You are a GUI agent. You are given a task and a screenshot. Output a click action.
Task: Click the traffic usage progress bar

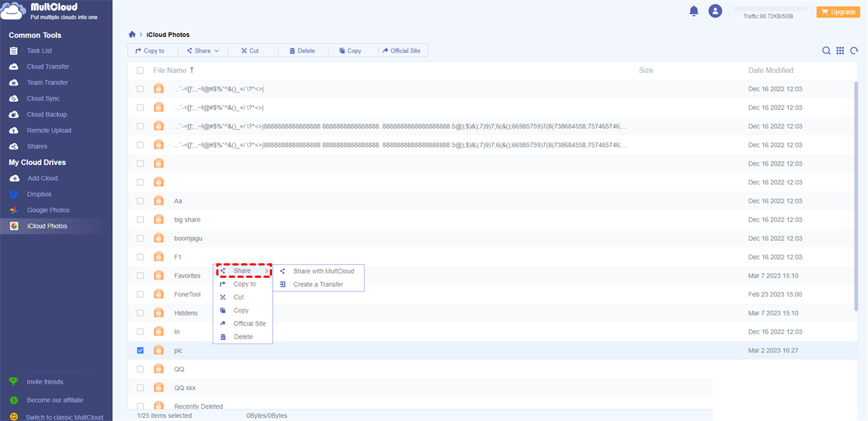point(770,8)
